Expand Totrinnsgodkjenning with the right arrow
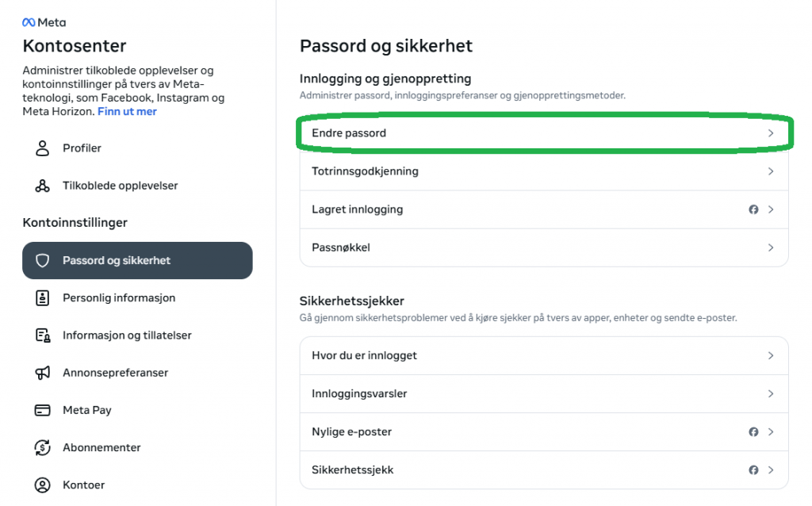The height and width of the screenshot is (506, 812). 771,171
